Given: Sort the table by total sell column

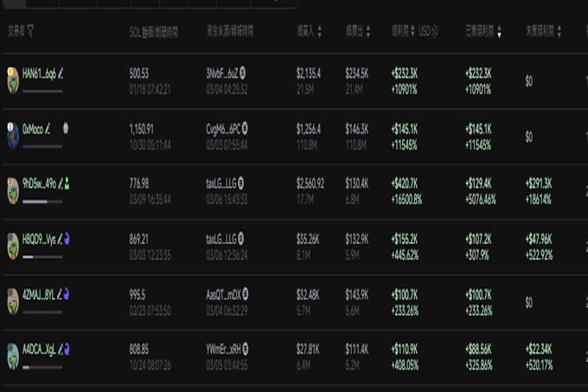Looking at the screenshot, I should (x=368, y=31).
